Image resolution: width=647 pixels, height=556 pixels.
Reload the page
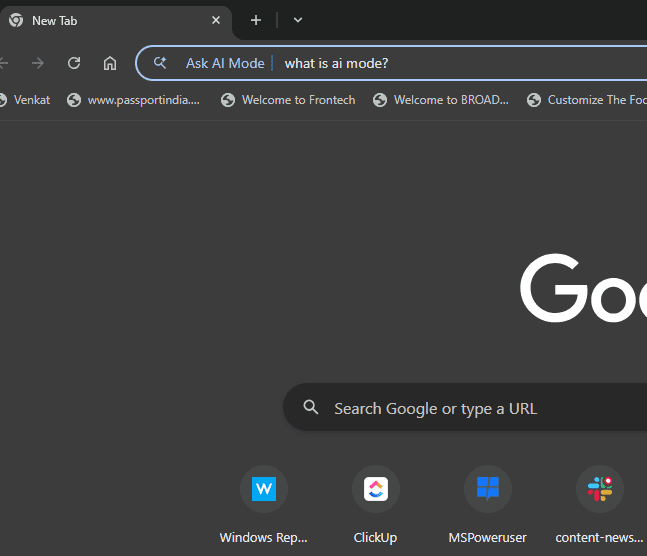tap(74, 63)
